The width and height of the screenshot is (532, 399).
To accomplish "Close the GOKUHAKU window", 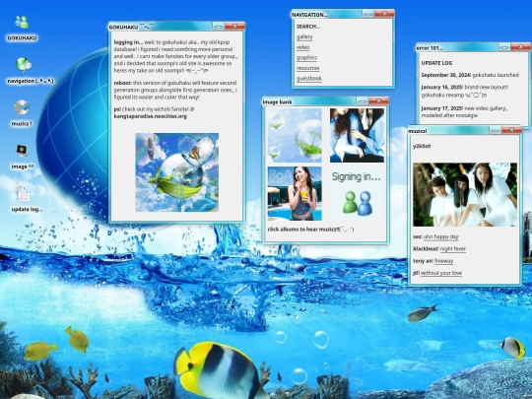I will (234, 27).
